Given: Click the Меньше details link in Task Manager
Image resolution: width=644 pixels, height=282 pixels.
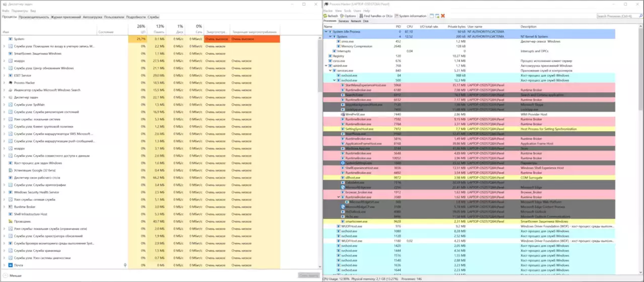Looking at the screenshot, I should 15,275.
